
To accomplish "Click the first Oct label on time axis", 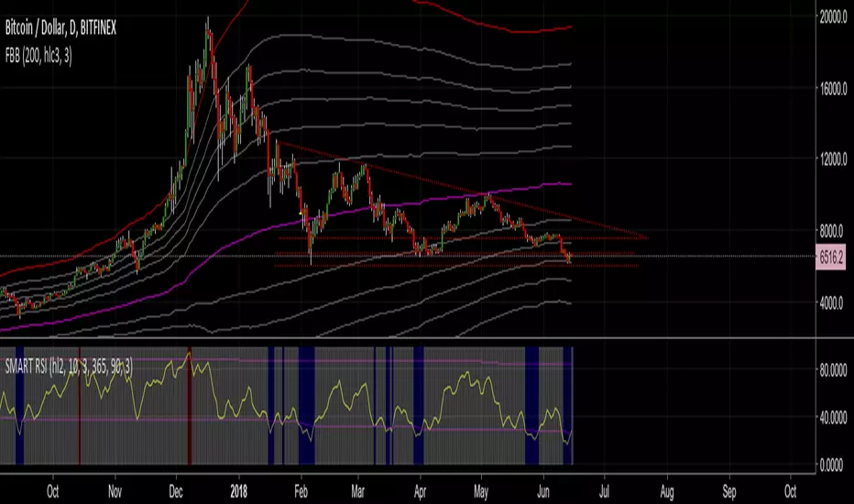I will [x=53, y=491].
